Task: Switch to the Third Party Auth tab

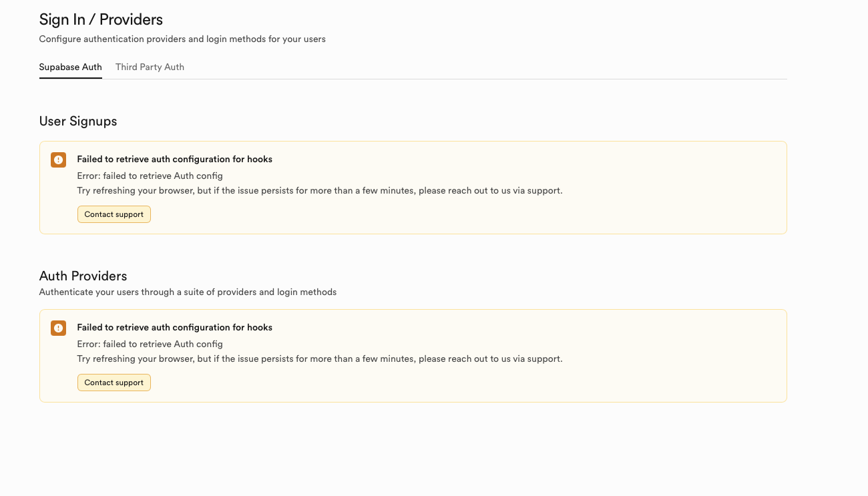Action: (x=150, y=67)
